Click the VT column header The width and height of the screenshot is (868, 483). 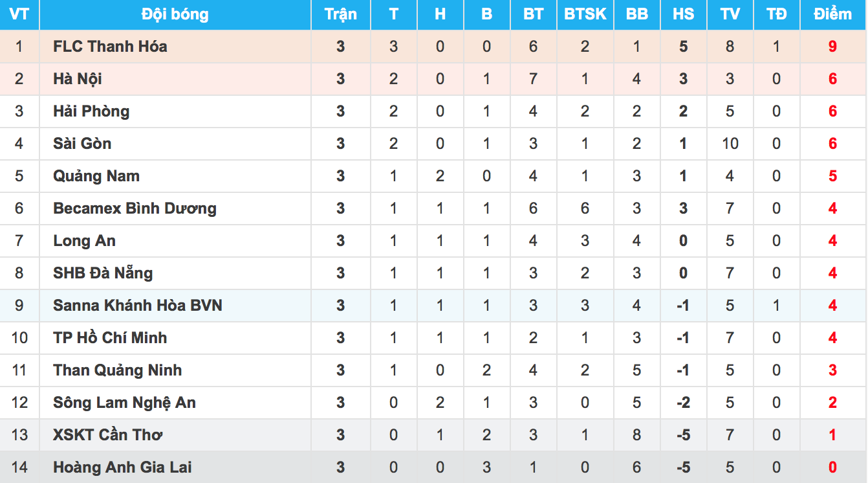click(x=19, y=14)
